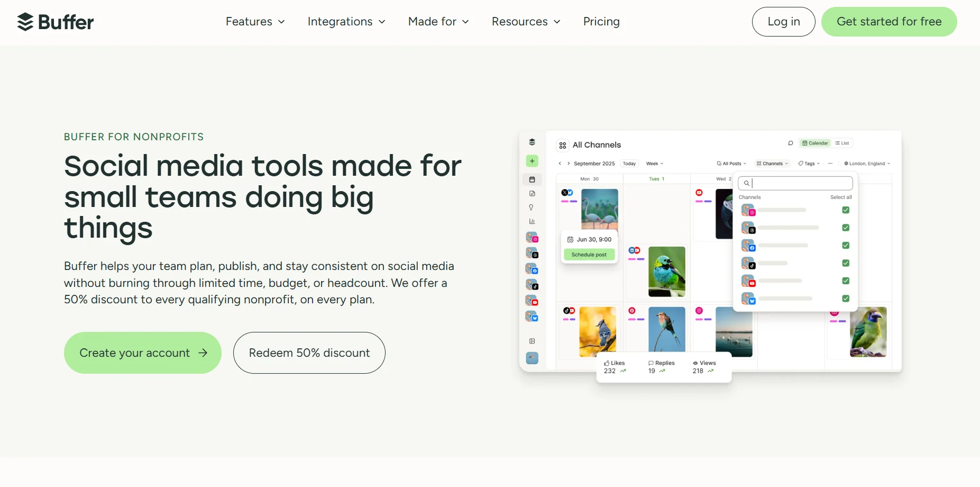Open the swans on lake post thumbnail
Image resolution: width=980 pixels, height=487 pixels.
click(x=734, y=332)
